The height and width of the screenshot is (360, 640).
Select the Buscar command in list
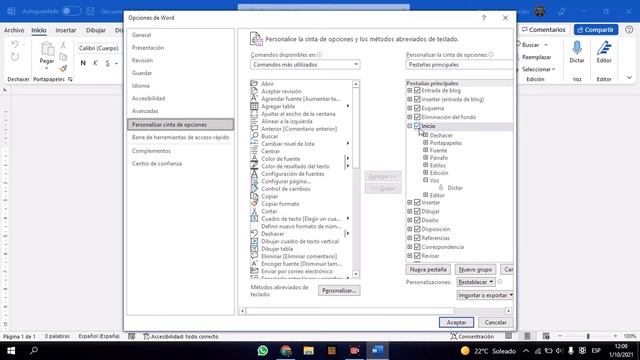click(x=300, y=136)
